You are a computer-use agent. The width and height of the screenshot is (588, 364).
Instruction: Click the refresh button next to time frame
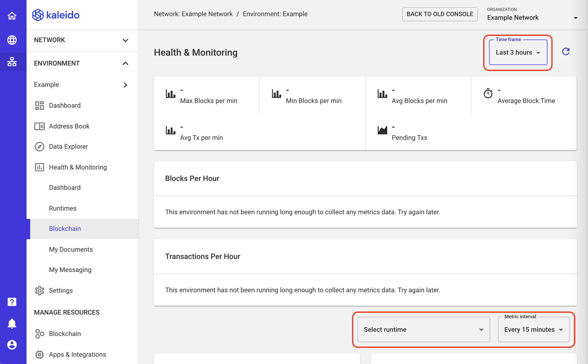(566, 52)
